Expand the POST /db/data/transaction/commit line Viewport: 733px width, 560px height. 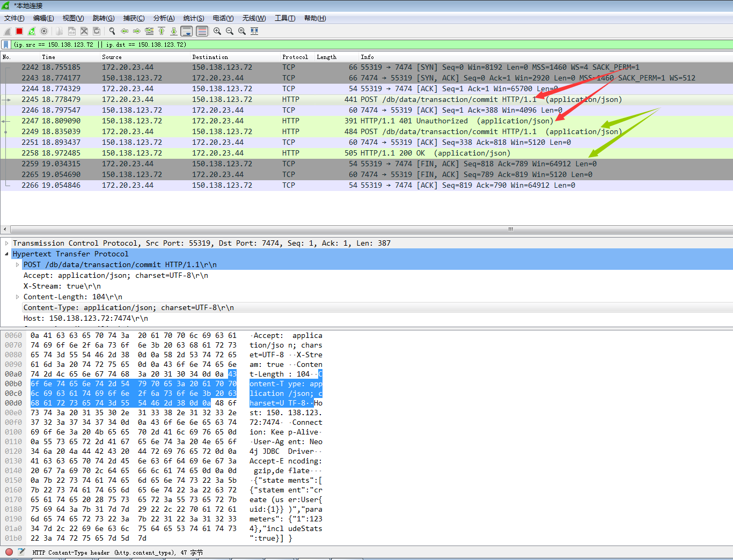(17, 264)
